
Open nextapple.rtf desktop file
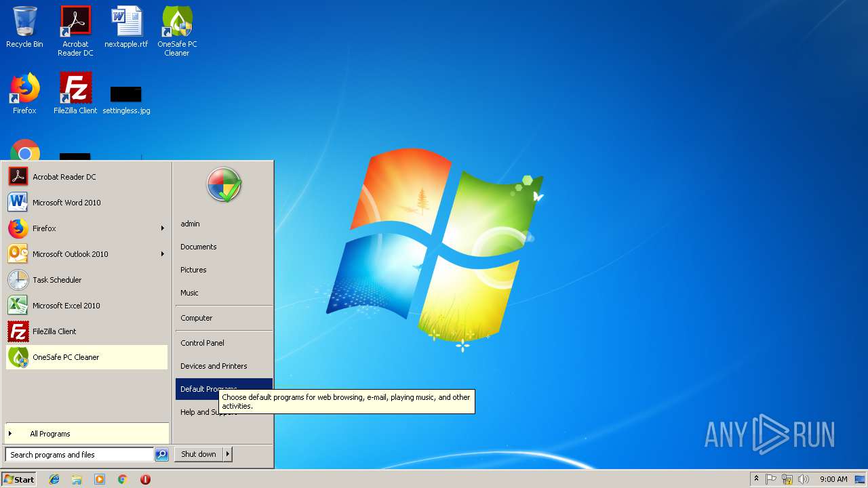pyautogui.click(x=126, y=28)
